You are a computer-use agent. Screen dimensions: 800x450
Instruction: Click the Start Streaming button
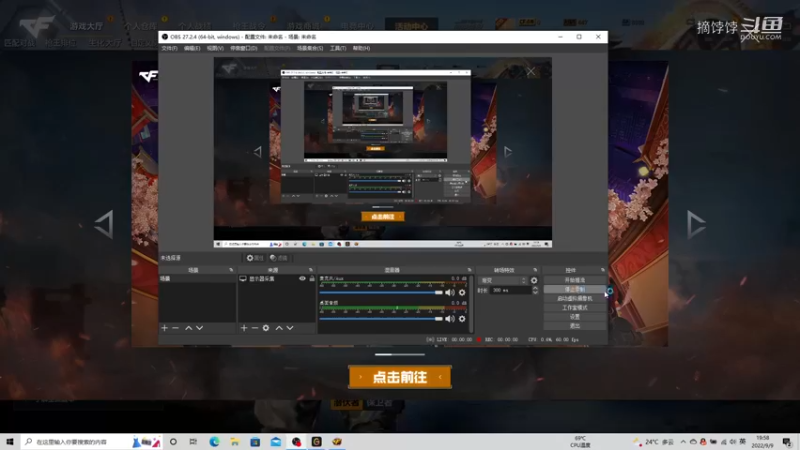(x=574, y=280)
